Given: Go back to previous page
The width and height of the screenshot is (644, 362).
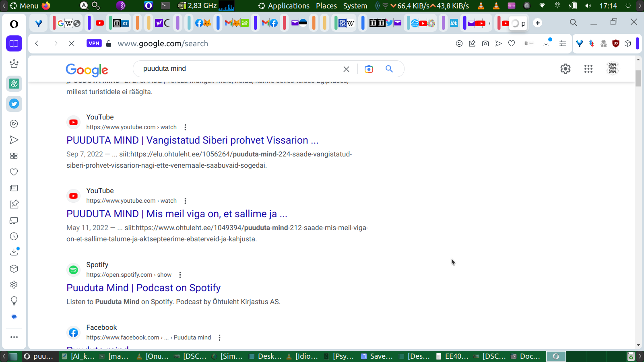Looking at the screenshot, I should (37, 43).
